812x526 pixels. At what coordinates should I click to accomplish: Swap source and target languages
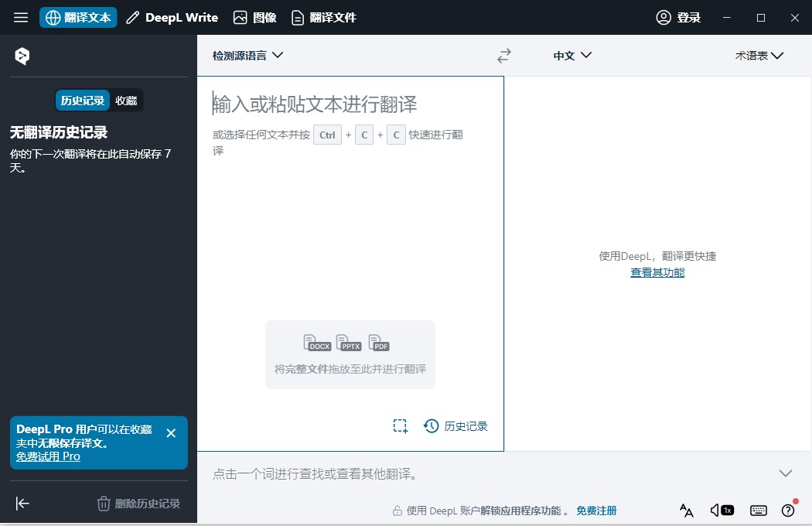point(503,55)
